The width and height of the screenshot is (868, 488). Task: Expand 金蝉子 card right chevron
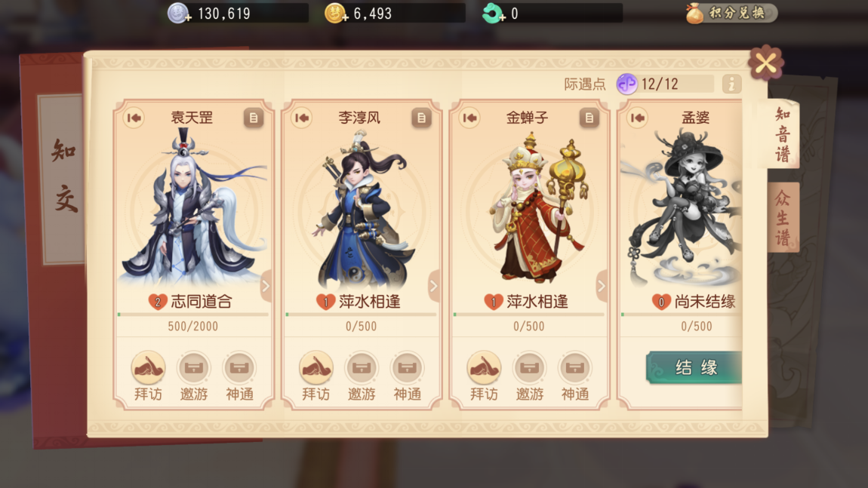coord(601,286)
